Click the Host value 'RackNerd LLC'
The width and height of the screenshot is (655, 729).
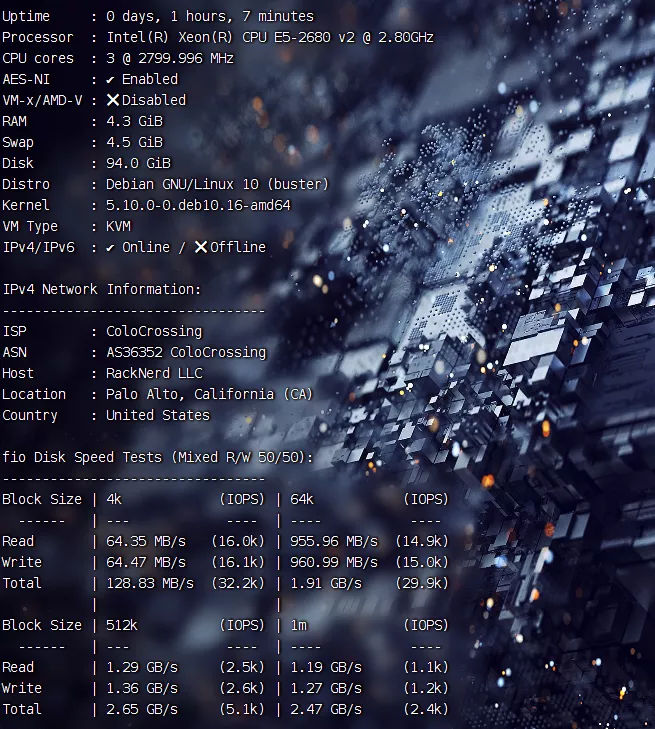(154, 373)
